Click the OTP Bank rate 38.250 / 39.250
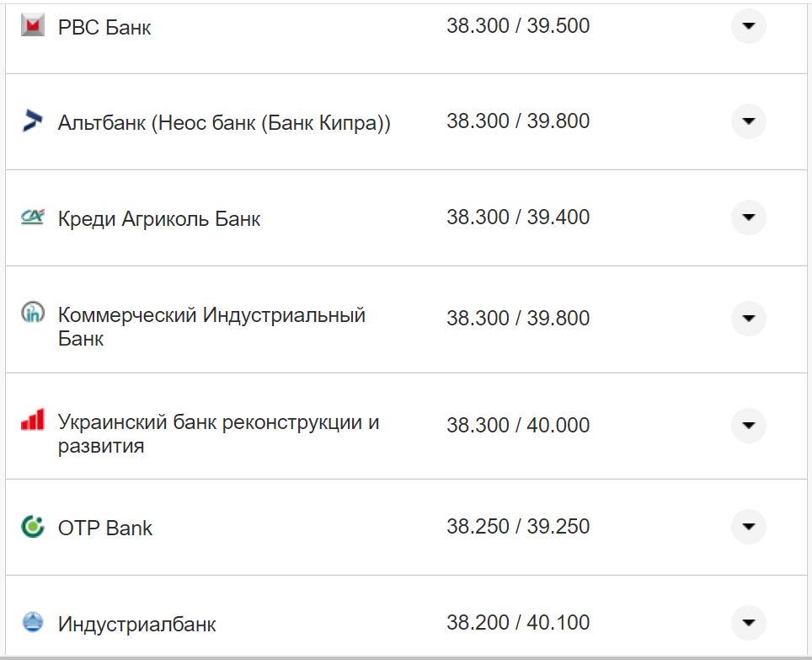812x660 pixels. click(x=520, y=527)
